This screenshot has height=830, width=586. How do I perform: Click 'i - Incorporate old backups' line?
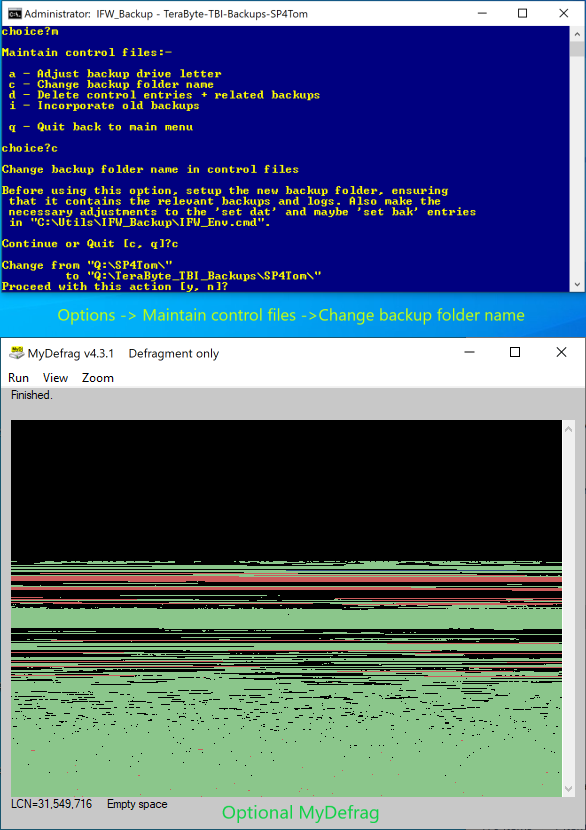click(x=104, y=105)
